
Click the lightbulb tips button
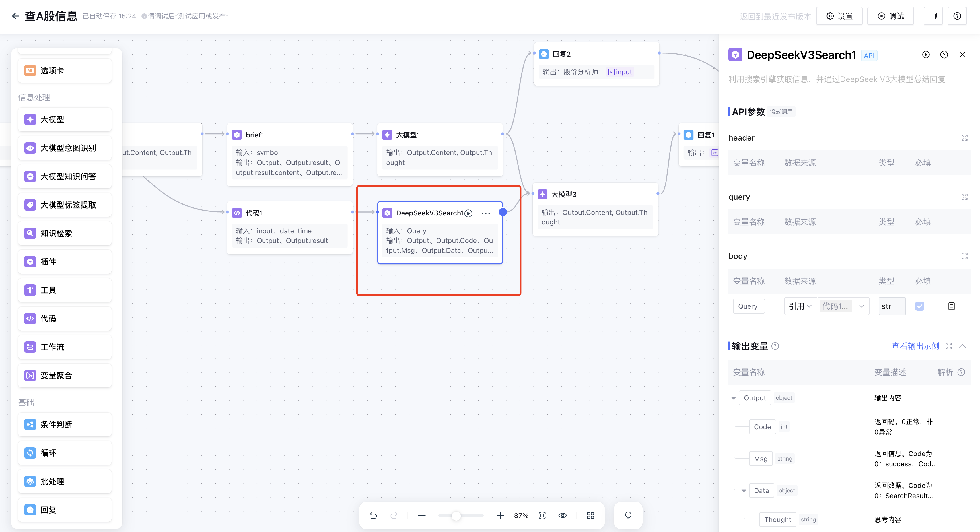coord(628,515)
